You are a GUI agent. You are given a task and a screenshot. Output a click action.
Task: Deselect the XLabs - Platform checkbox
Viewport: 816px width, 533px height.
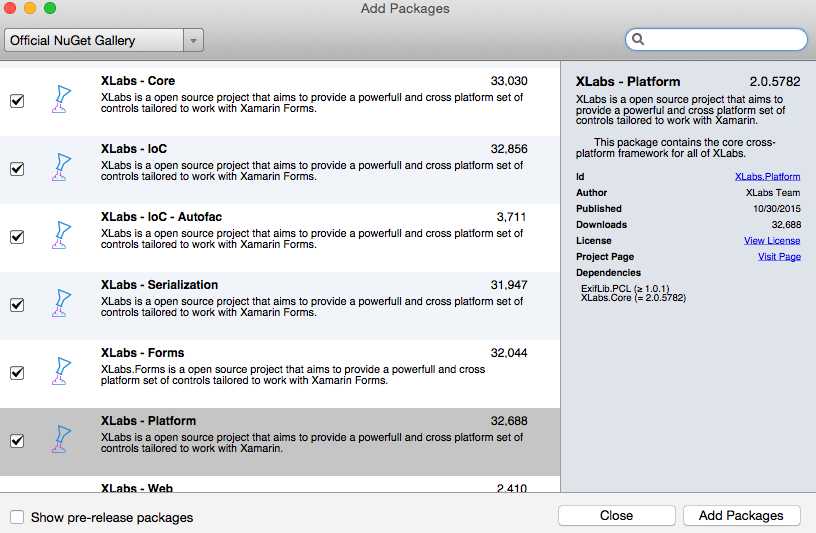[x=17, y=441]
